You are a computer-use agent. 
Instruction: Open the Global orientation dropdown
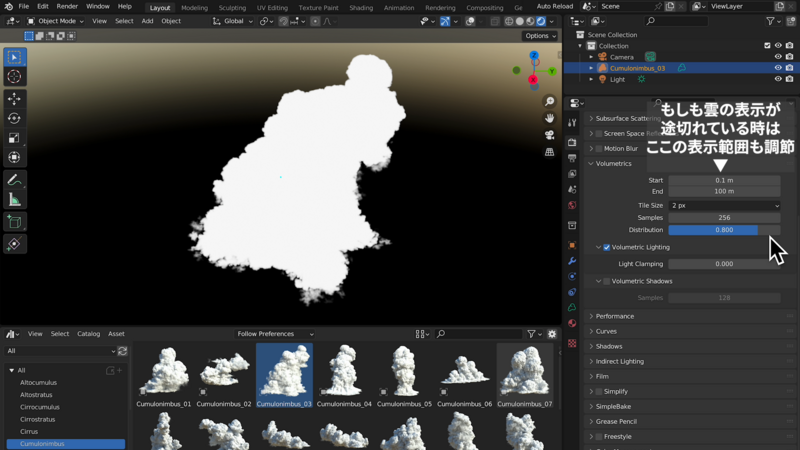tap(233, 21)
